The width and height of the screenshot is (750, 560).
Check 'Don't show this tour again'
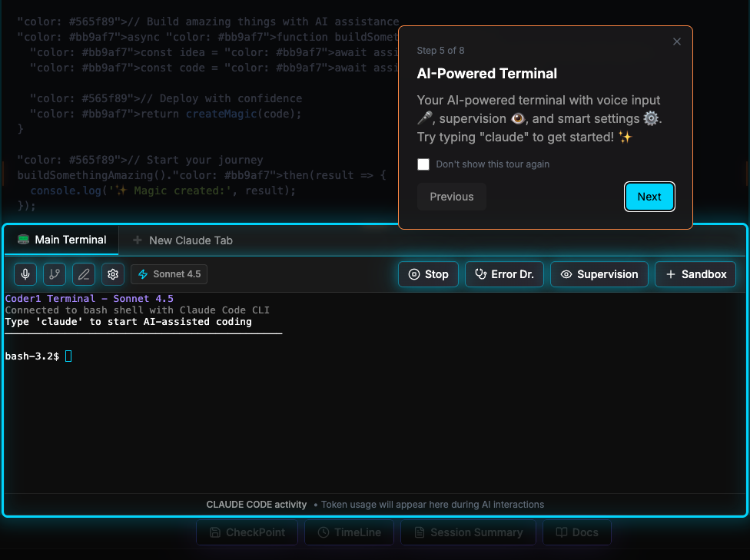[423, 164]
